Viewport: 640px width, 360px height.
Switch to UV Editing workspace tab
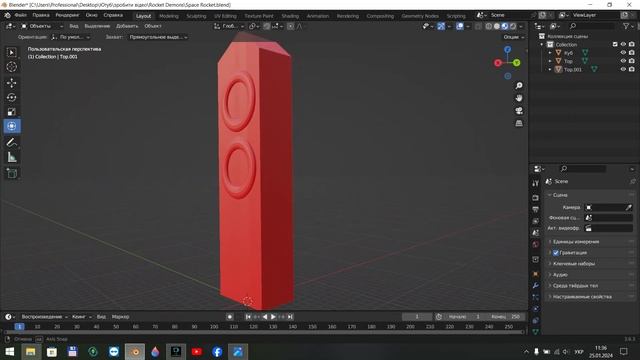click(225, 16)
